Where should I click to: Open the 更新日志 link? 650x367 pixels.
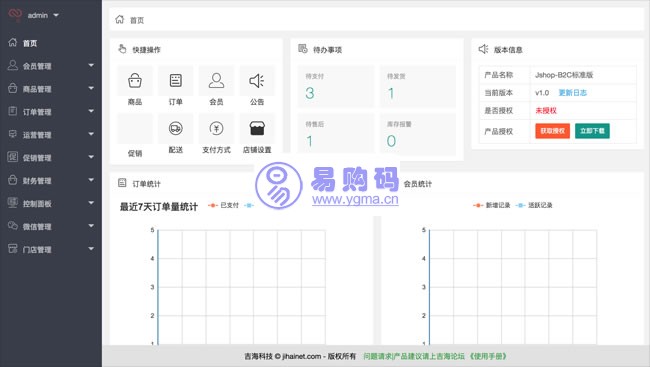[x=573, y=92]
